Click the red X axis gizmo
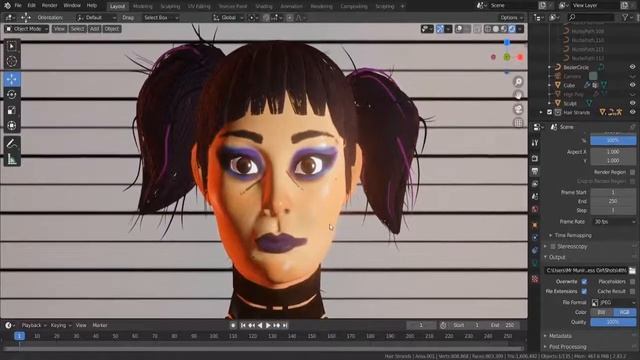 coord(520,58)
